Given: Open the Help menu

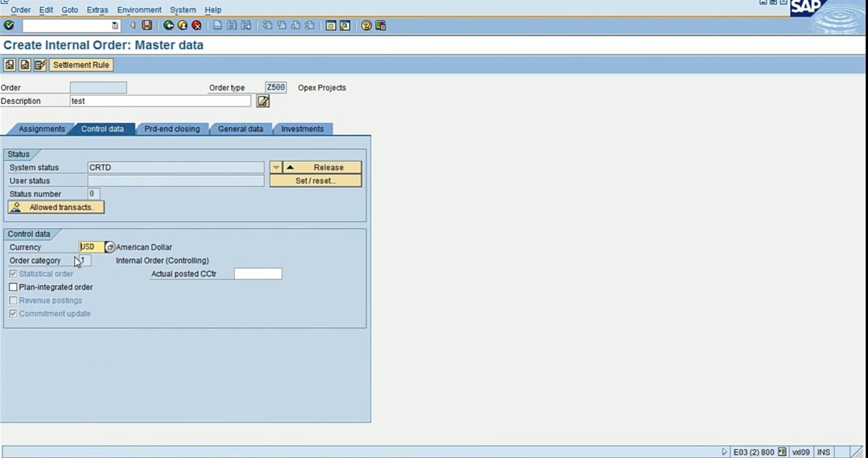Looking at the screenshot, I should click(213, 10).
